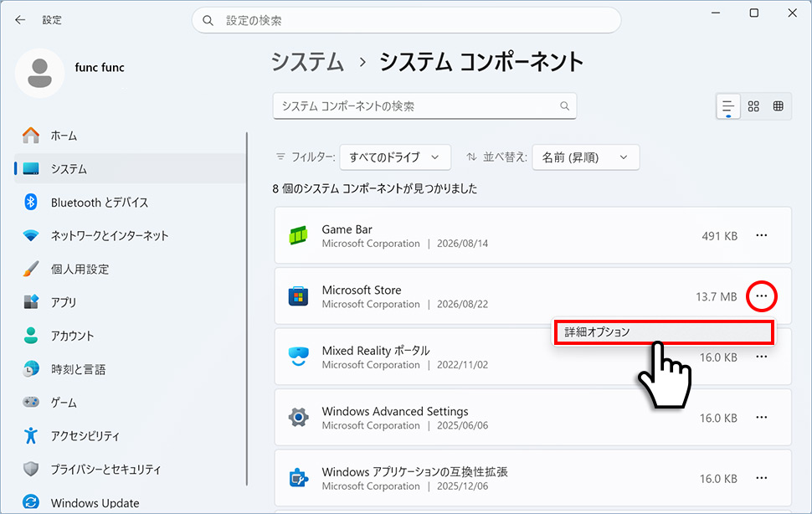The width and height of the screenshot is (812, 514).
Task: Open the アクセシビリティ figure icon
Action: point(31,435)
